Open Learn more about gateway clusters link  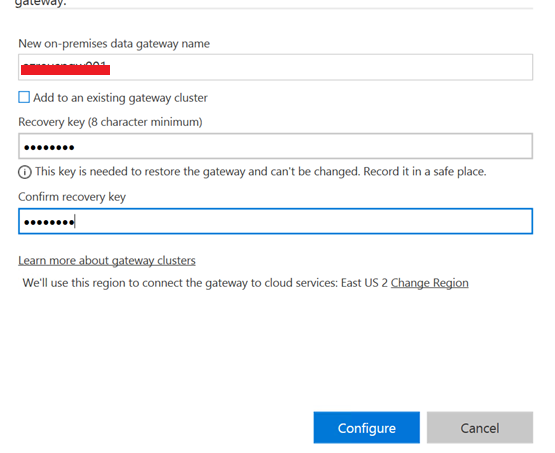pos(107,260)
